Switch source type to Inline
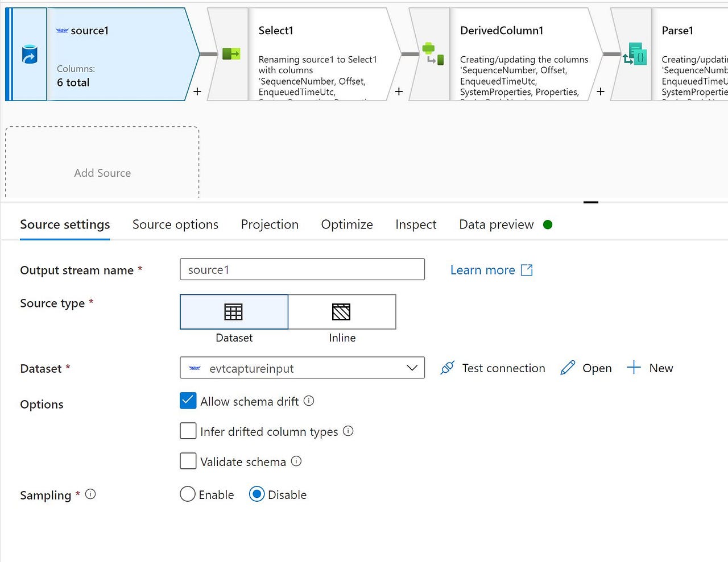Viewport: 728px width, 562px height. [342, 311]
